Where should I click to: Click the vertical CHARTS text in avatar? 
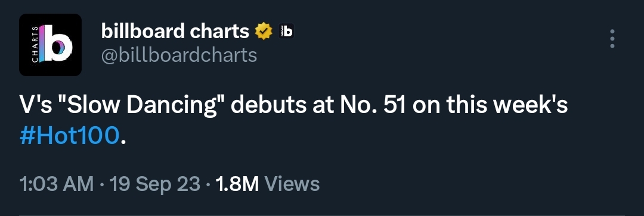(x=35, y=45)
